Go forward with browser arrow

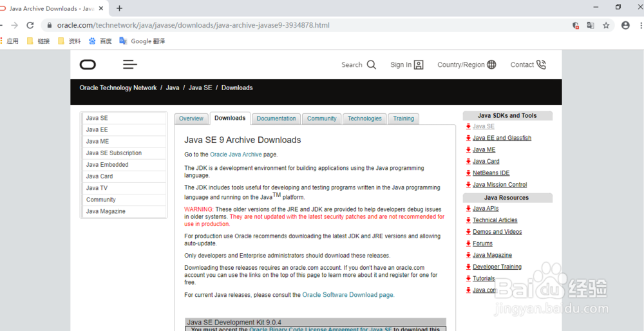pyautogui.click(x=15, y=25)
